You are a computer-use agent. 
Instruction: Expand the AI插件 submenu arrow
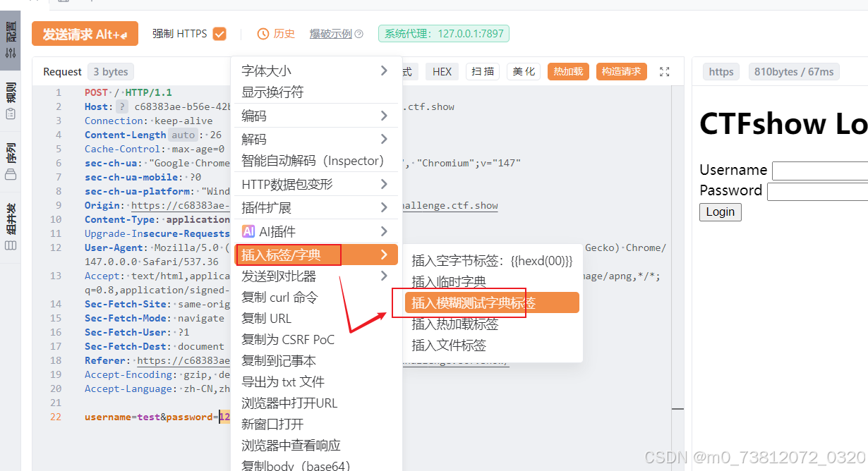[384, 231]
